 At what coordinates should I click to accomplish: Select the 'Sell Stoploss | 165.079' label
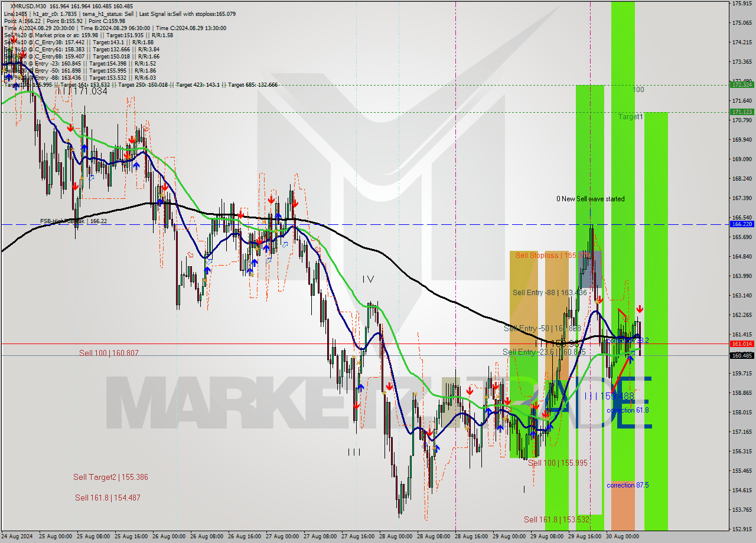point(553,255)
